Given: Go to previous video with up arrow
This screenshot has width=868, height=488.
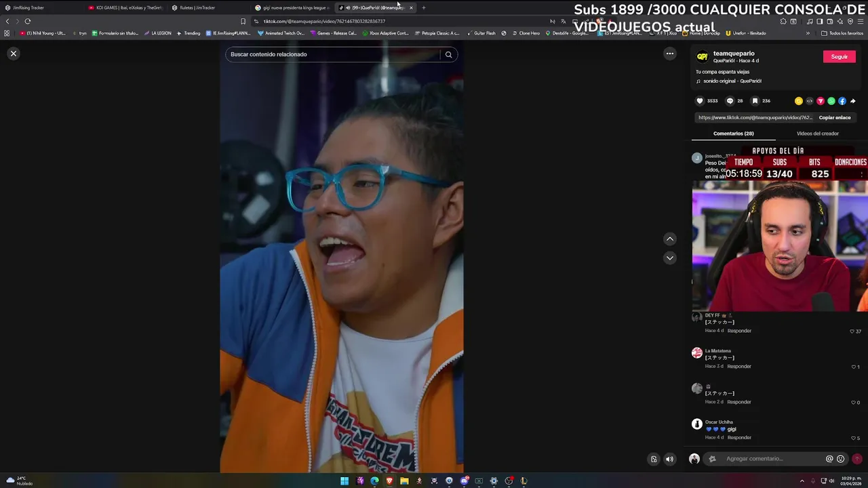Looking at the screenshot, I should click(670, 239).
